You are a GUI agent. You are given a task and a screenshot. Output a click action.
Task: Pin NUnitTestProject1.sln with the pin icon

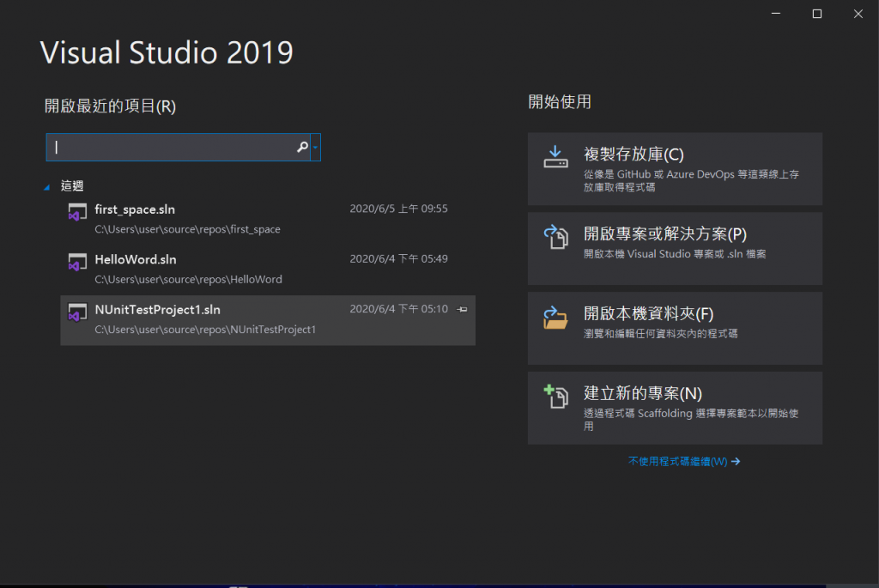(x=462, y=309)
